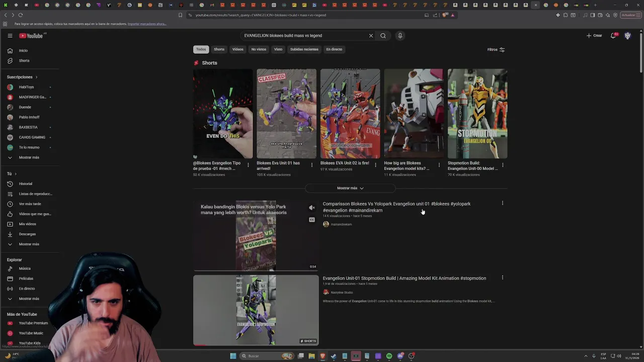Expand Mostrar más under Explorar
This screenshot has width=644, height=362.
click(x=29, y=299)
